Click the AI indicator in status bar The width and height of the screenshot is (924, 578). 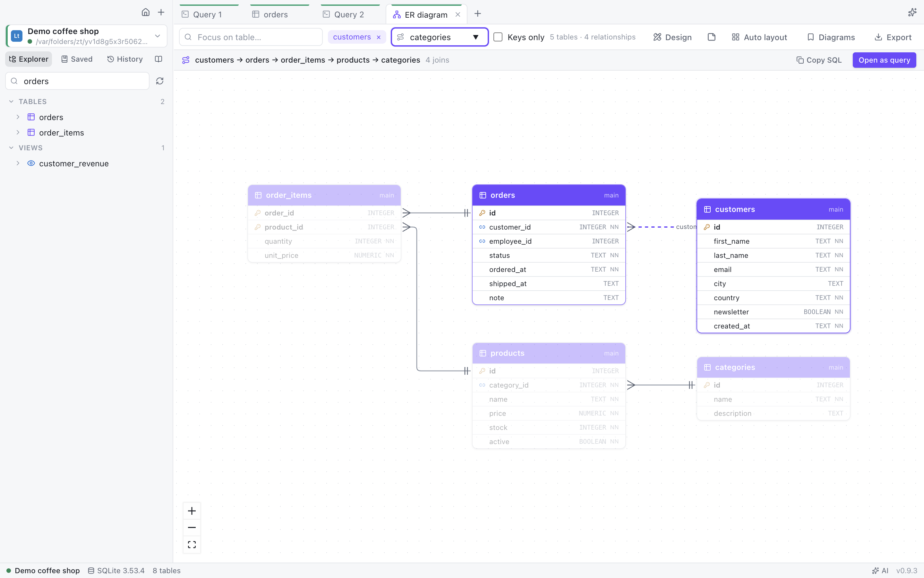(880, 570)
